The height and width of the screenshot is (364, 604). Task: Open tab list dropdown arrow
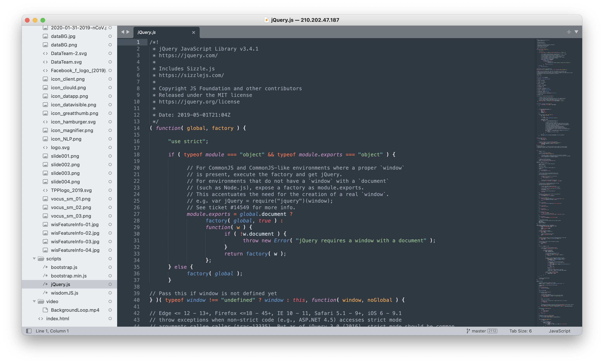pos(577,32)
